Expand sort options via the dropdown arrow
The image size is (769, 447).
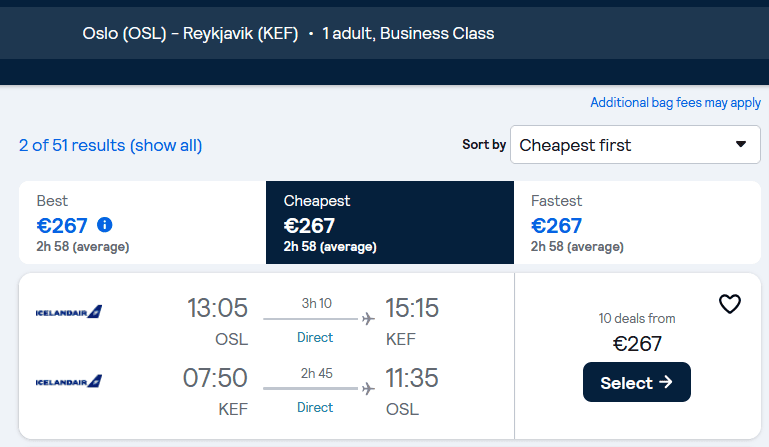click(x=741, y=145)
